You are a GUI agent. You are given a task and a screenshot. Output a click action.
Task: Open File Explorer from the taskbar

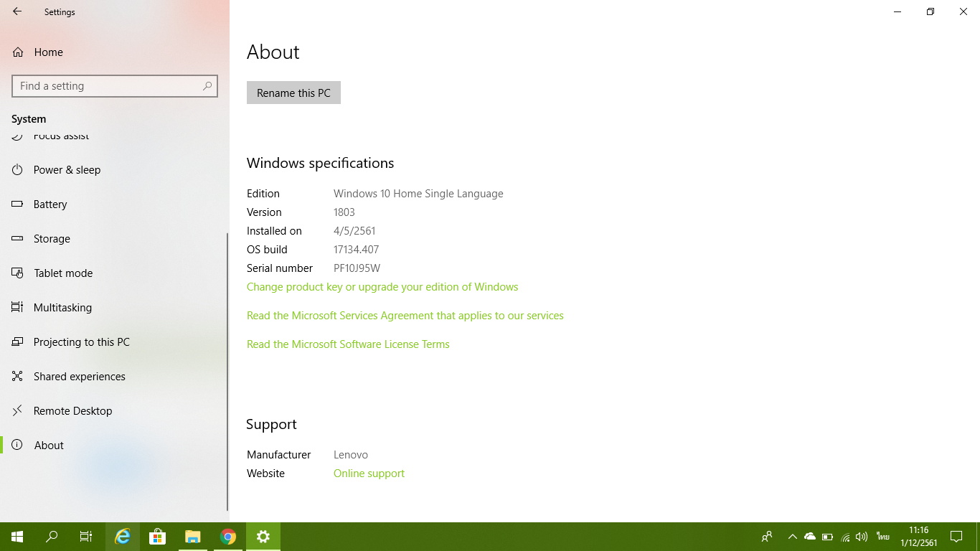tap(192, 537)
